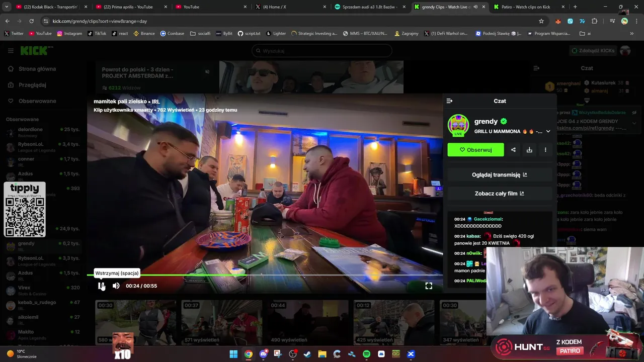The height and width of the screenshot is (362, 644).
Task: Bookmark this page with the star icon
Action: (x=541, y=21)
